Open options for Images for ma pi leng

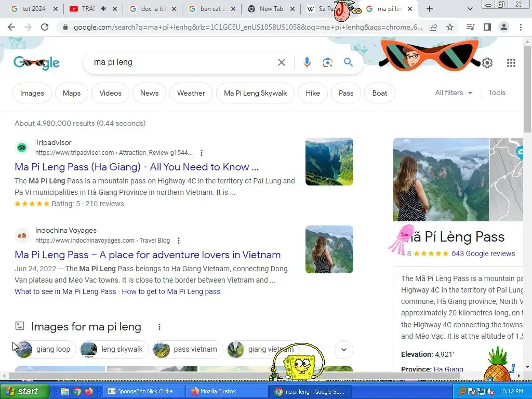pos(159,327)
